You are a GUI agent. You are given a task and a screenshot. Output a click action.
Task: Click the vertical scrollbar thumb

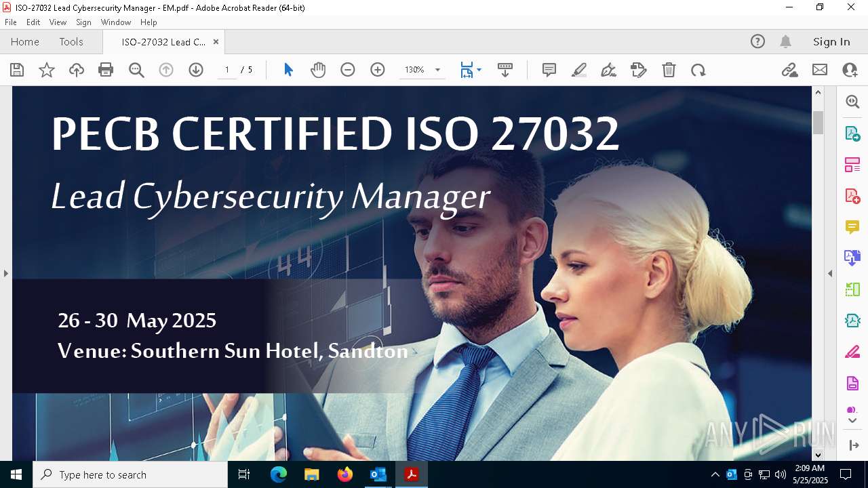818,123
